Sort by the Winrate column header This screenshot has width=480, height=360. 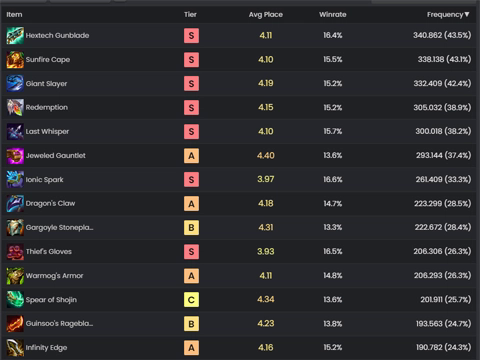pos(333,14)
